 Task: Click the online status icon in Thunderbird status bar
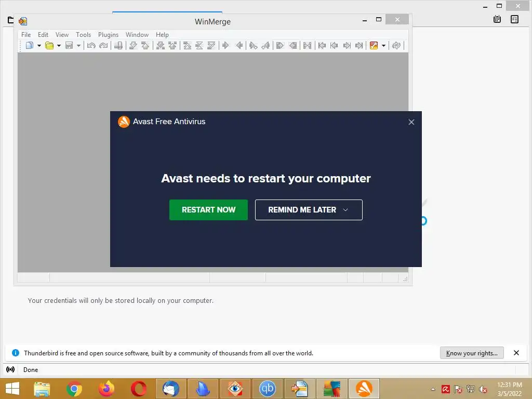click(10, 369)
